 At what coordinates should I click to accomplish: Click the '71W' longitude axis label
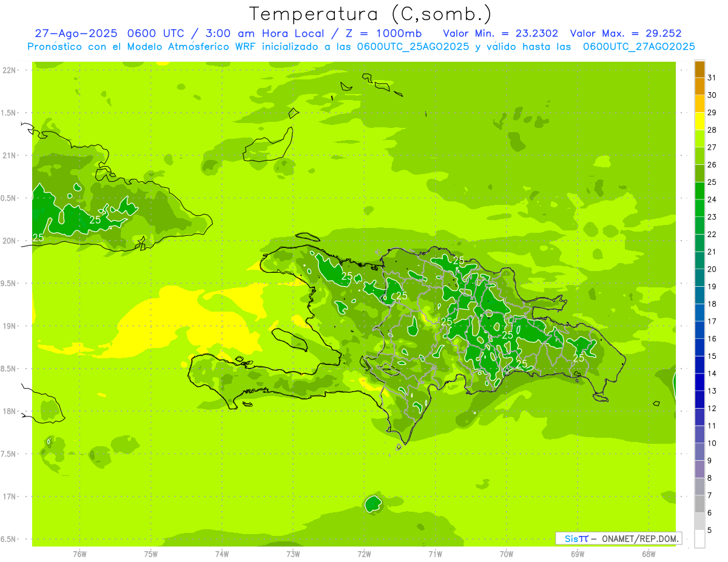tap(435, 554)
